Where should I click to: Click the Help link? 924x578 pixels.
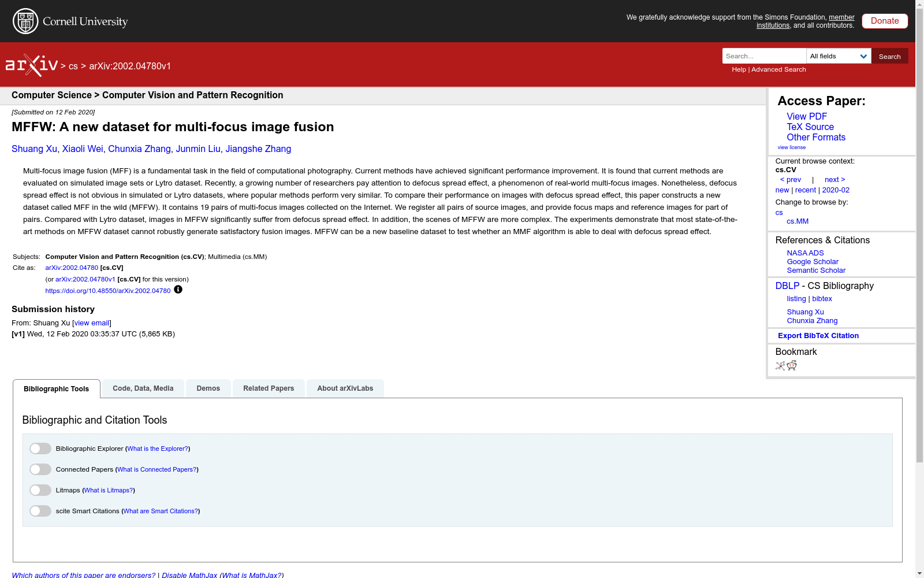coord(739,69)
